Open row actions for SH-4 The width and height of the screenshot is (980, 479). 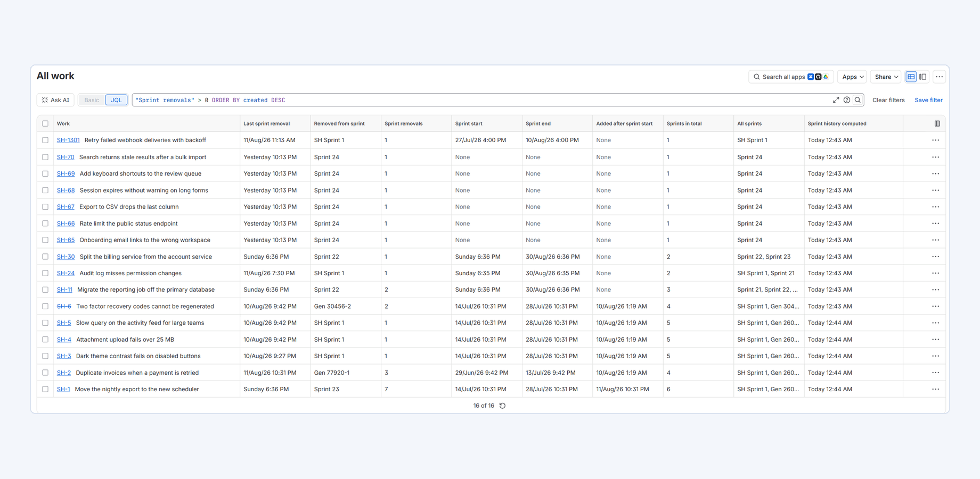[936, 340]
